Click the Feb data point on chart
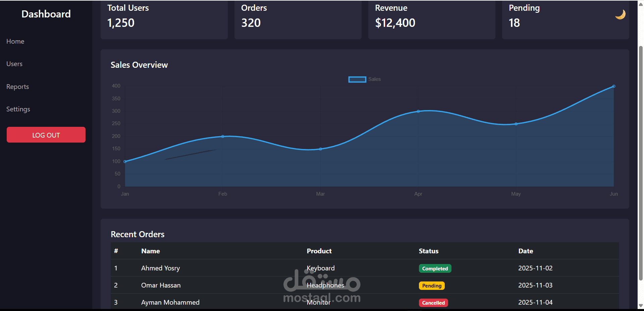Viewport: 644px width, 311px height. (x=223, y=136)
